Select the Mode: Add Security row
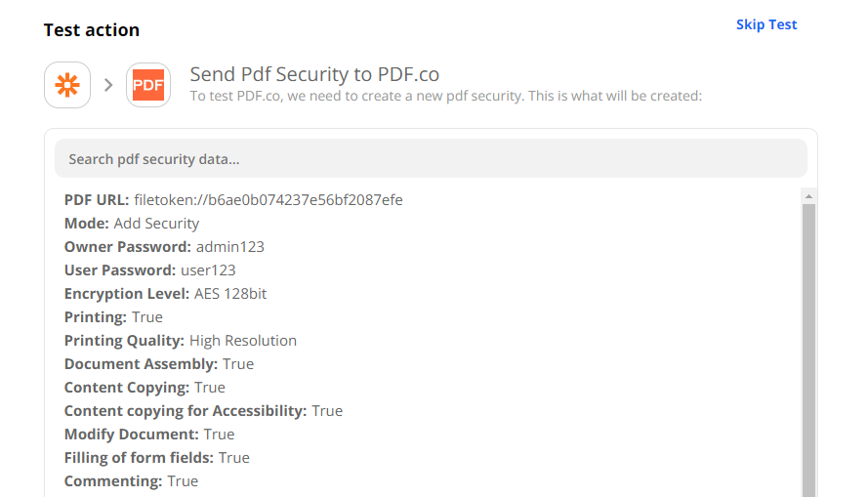Viewport: 868px width, 497px height. [x=132, y=224]
